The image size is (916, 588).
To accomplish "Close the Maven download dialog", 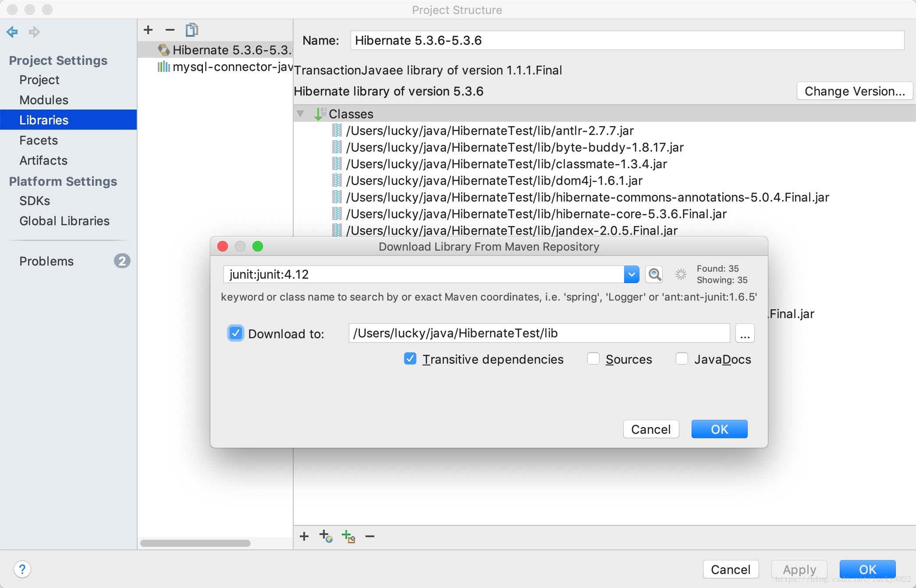I will pyautogui.click(x=223, y=246).
